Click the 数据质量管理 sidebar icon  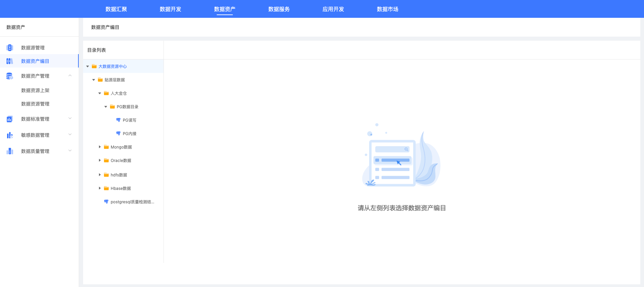pos(10,151)
